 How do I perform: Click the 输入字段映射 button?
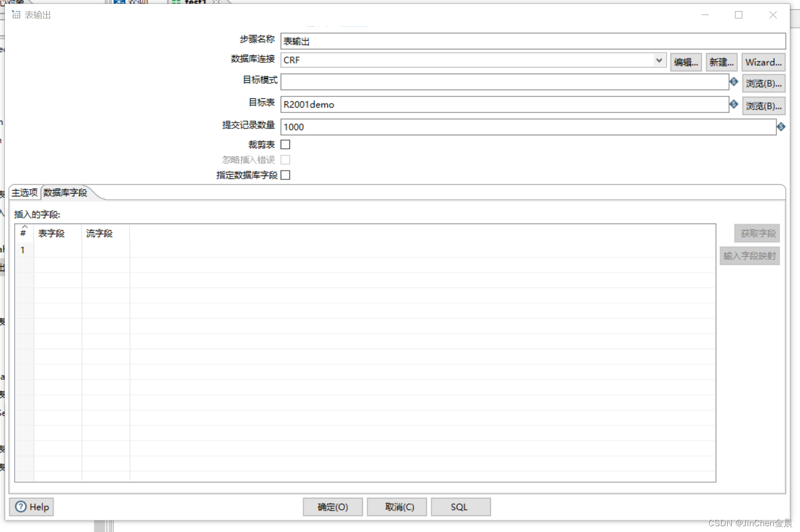tap(750, 256)
